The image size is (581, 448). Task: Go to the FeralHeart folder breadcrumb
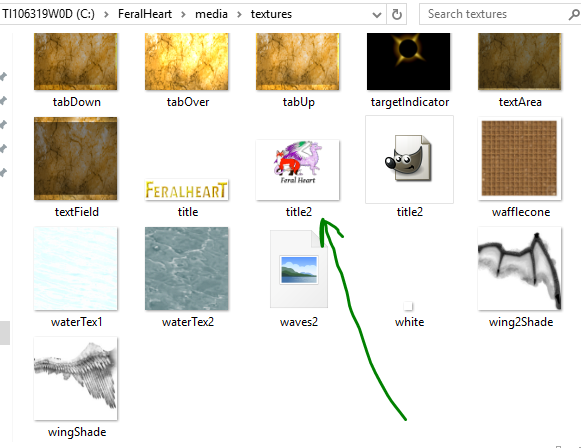point(145,14)
